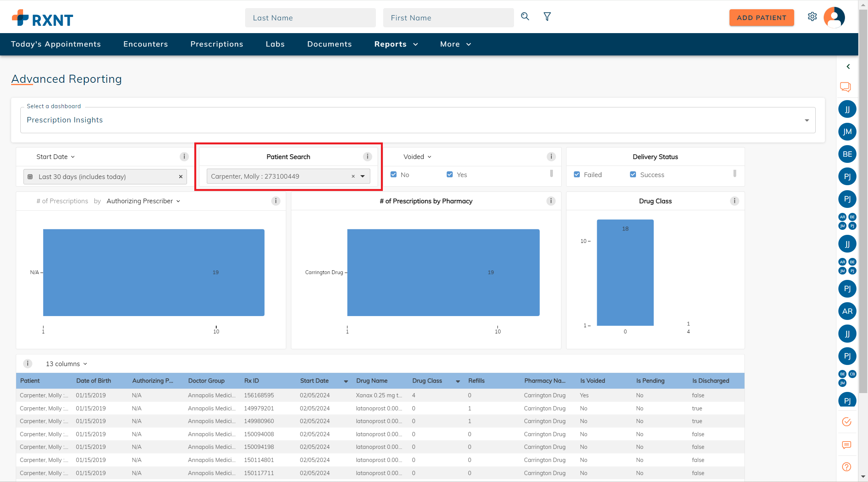Open the Patient Search dropdown arrow
The image size is (868, 482).
(362, 176)
